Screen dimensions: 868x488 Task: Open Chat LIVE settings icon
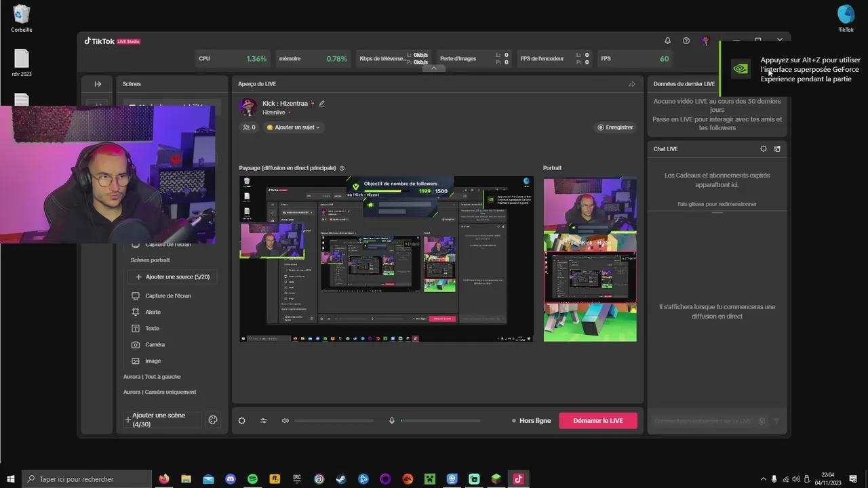(x=764, y=149)
